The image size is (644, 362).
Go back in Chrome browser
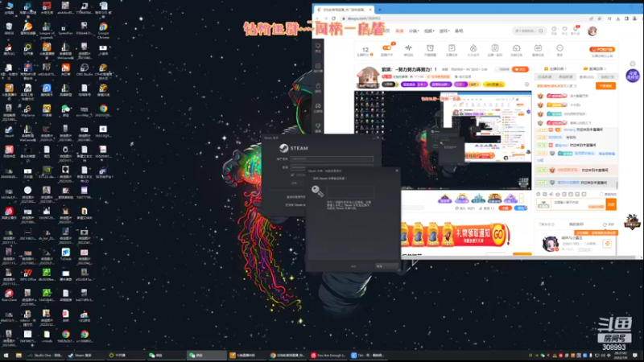point(317,19)
